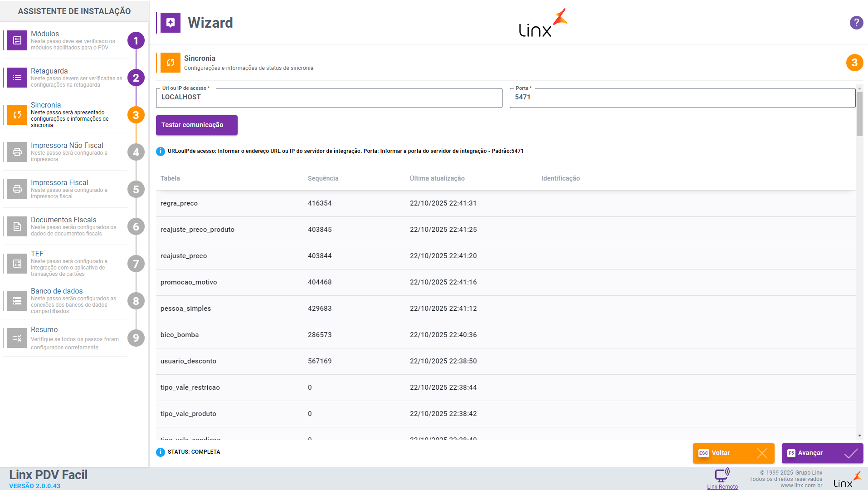The height and width of the screenshot is (490, 868).
Task: Click the footer Linx logo
Action: (x=847, y=480)
